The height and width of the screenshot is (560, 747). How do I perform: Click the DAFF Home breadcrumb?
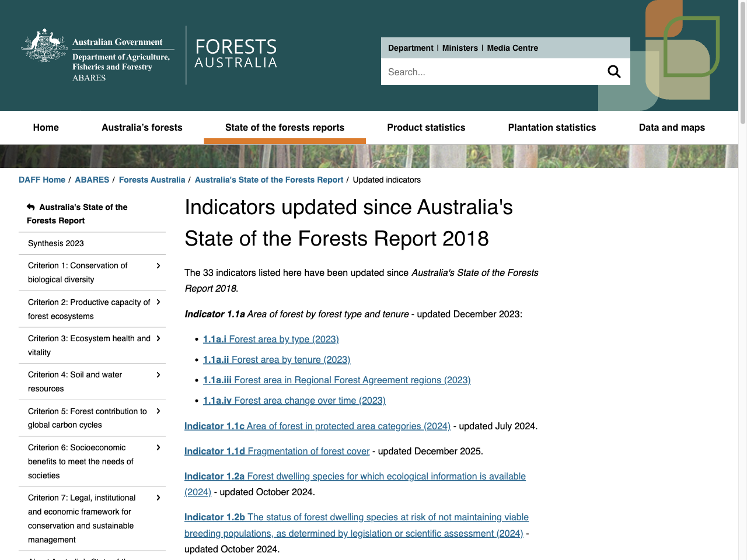tap(41, 180)
